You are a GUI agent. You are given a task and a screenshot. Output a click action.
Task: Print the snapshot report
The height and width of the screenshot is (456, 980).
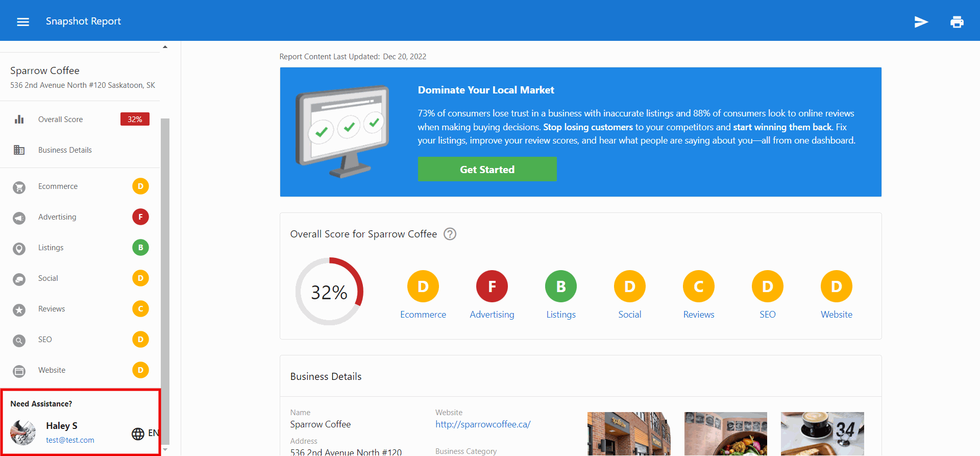coord(957,21)
